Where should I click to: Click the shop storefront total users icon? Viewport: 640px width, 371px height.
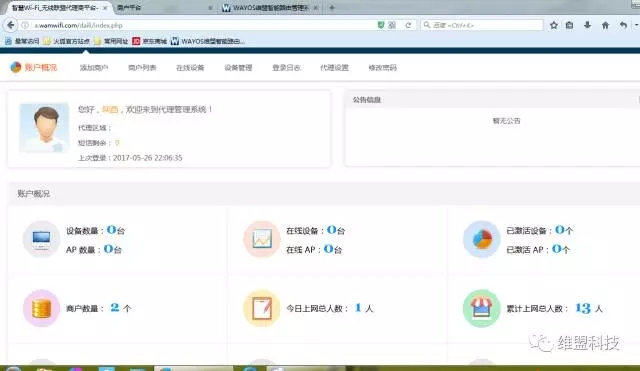[482, 308]
